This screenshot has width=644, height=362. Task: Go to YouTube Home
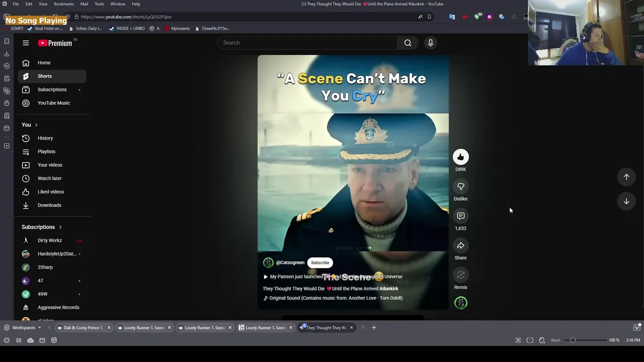point(52,63)
